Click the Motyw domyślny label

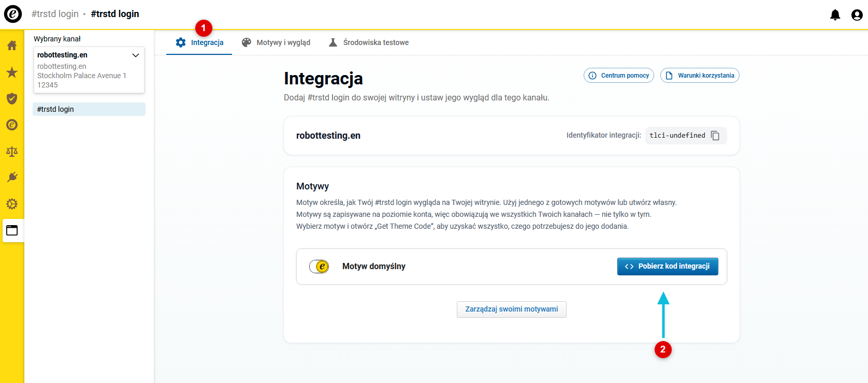pyautogui.click(x=374, y=267)
